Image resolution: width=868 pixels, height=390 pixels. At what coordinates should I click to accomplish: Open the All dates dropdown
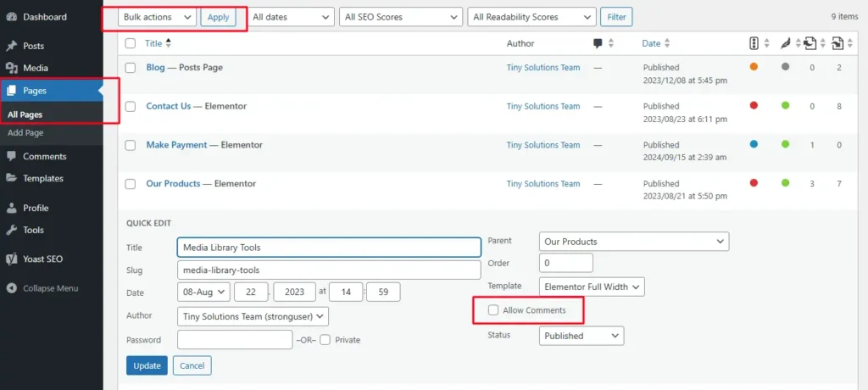[x=291, y=17]
